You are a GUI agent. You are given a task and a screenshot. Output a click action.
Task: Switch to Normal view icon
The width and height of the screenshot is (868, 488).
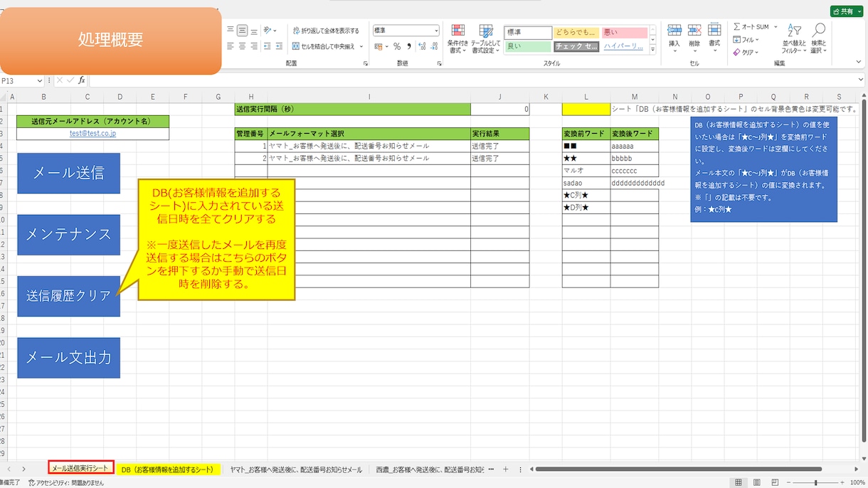pos(739,483)
